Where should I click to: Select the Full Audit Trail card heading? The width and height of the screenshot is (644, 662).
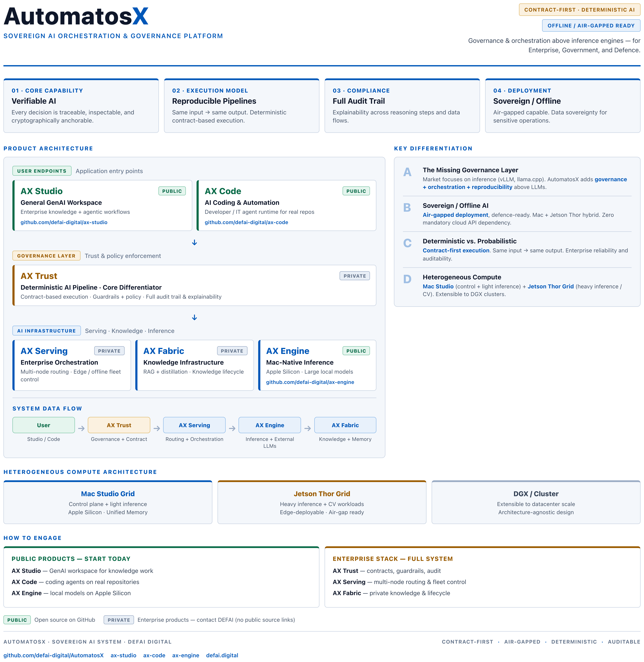[x=359, y=101]
